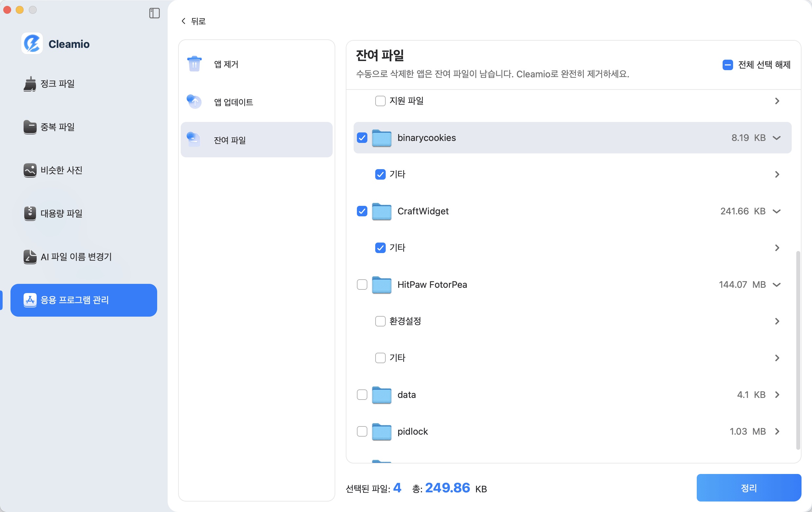Image resolution: width=812 pixels, height=512 pixels.
Task: Select the HitPaw FotorPea folder checkbox
Action: (x=362, y=285)
